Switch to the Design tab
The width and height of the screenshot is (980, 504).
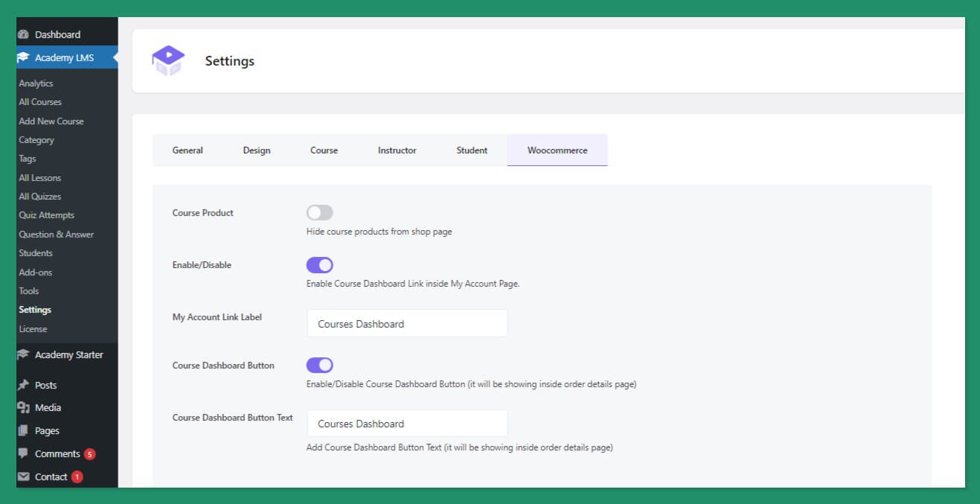pos(256,150)
